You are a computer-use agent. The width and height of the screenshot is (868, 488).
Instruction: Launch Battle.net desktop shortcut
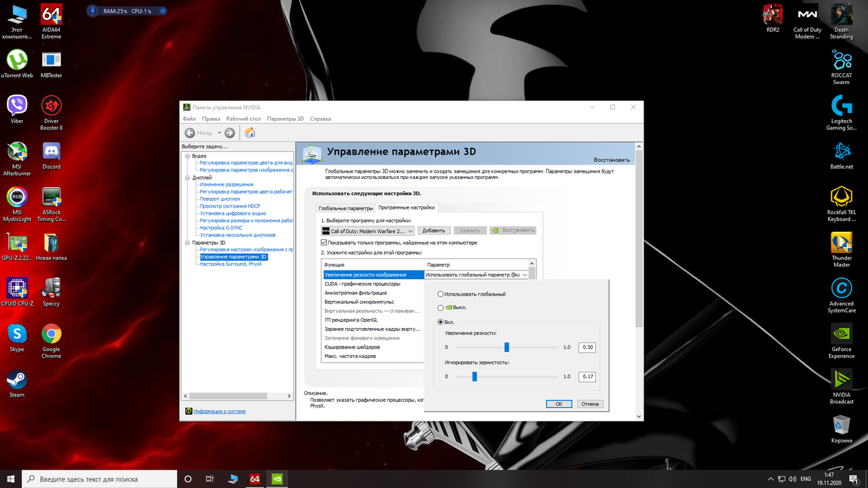click(x=842, y=155)
